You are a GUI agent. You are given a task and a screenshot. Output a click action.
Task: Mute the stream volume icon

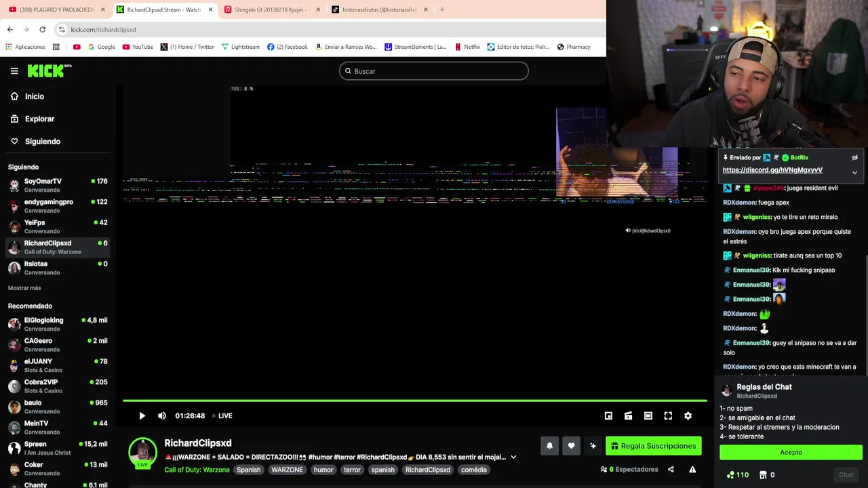point(161,415)
